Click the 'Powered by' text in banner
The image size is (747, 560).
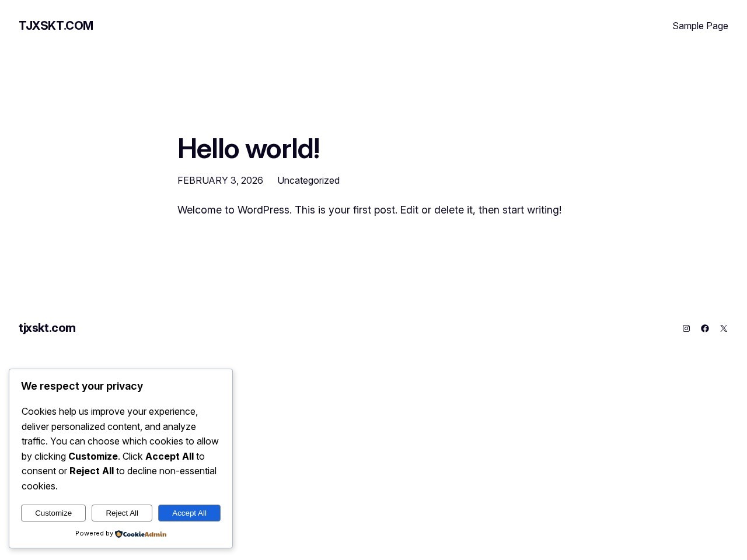pyautogui.click(x=94, y=533)
